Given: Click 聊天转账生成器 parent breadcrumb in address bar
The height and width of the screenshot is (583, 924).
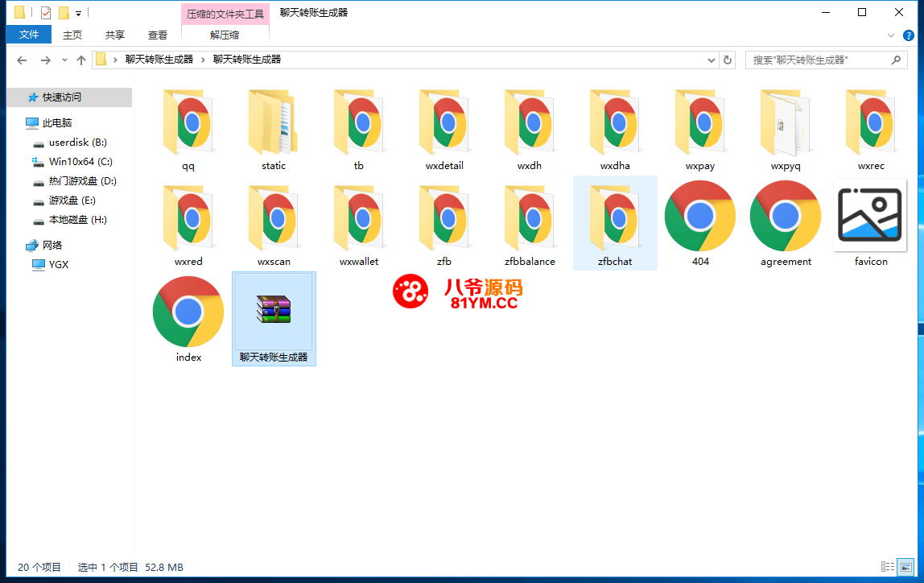Looking at the screenshot, I should coord(159,60).
